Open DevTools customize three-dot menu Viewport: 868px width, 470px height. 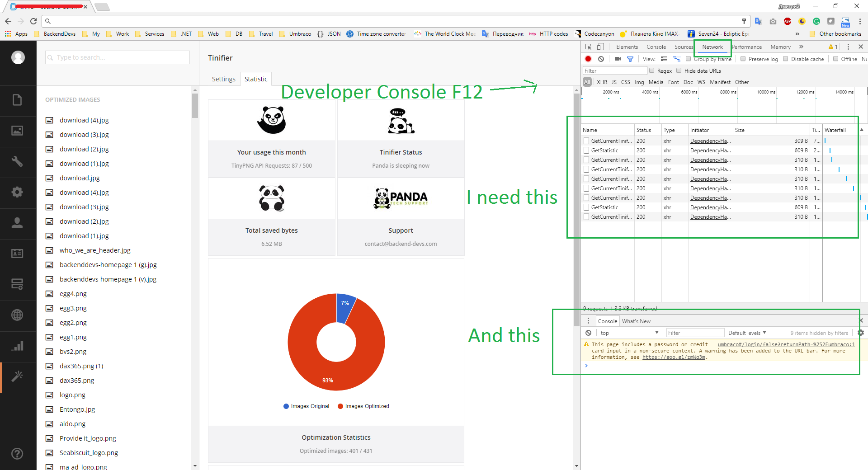tap(848, 47)
